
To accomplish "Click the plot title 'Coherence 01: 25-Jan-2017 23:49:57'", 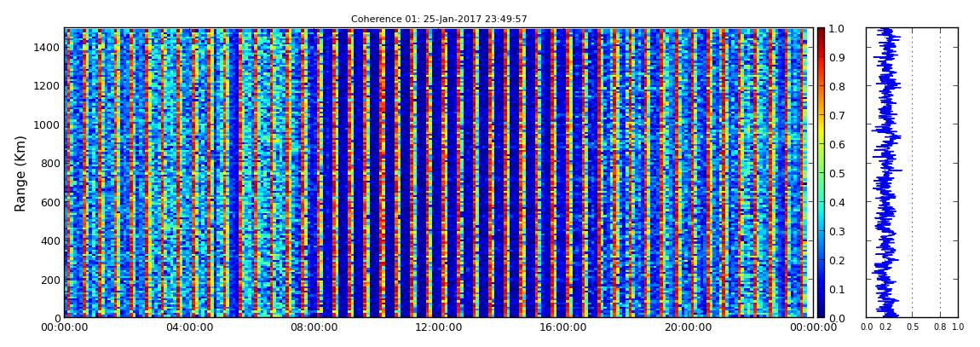I will coord(439,20).
